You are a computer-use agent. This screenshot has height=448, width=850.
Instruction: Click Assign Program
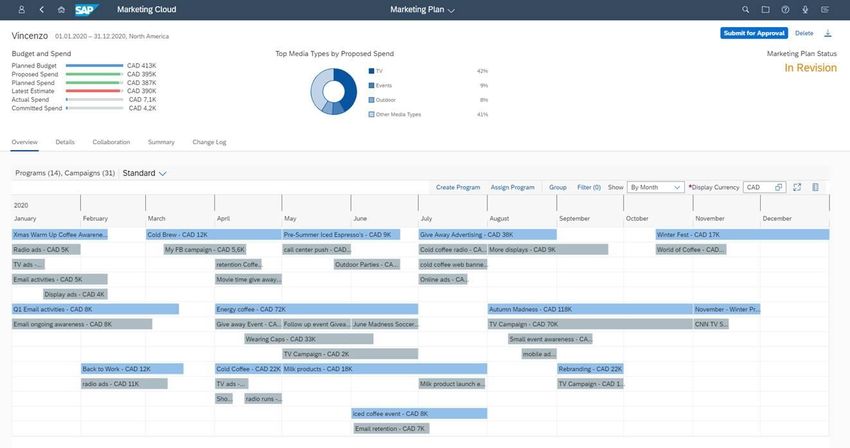[512, 187]
